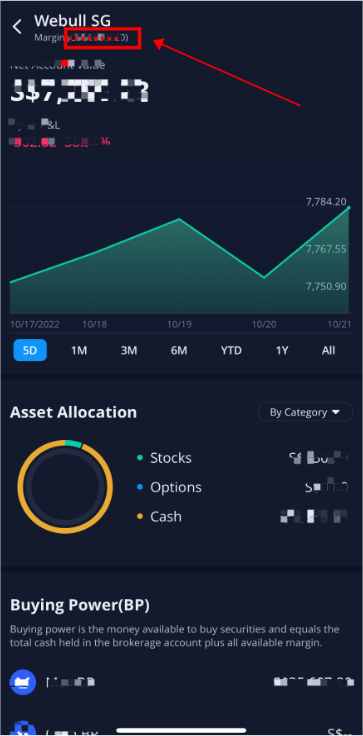
Task: Switch chart to 1M range
Action: coord(79,350)
